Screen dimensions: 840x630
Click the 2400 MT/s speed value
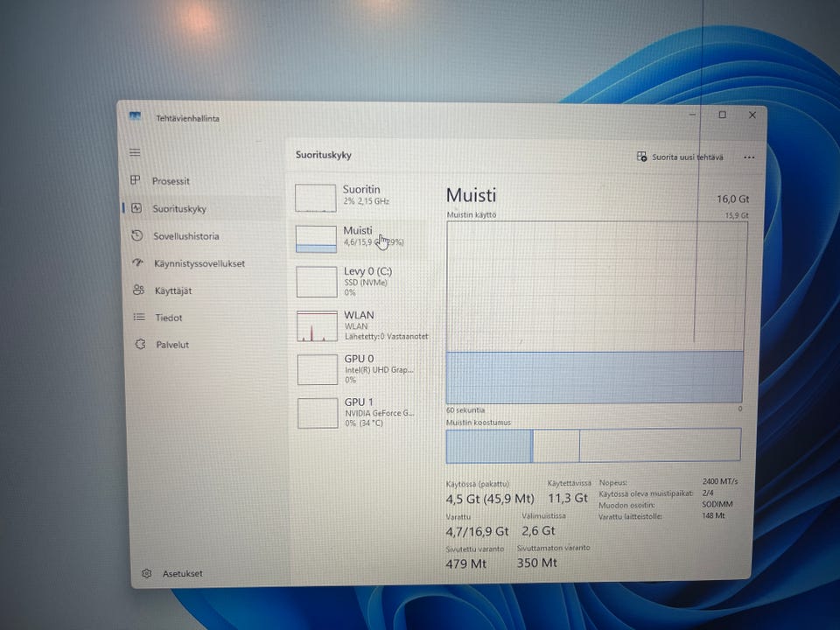719,481
